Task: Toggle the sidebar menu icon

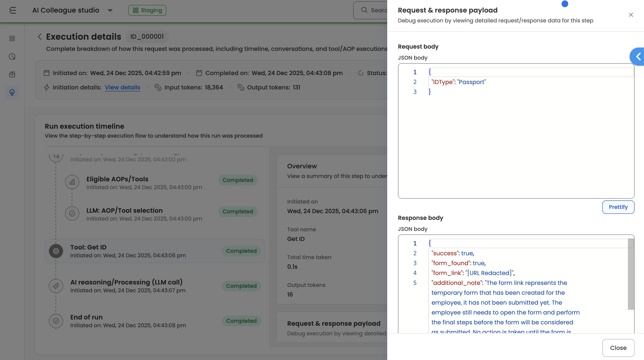Action: coord(13,10)
